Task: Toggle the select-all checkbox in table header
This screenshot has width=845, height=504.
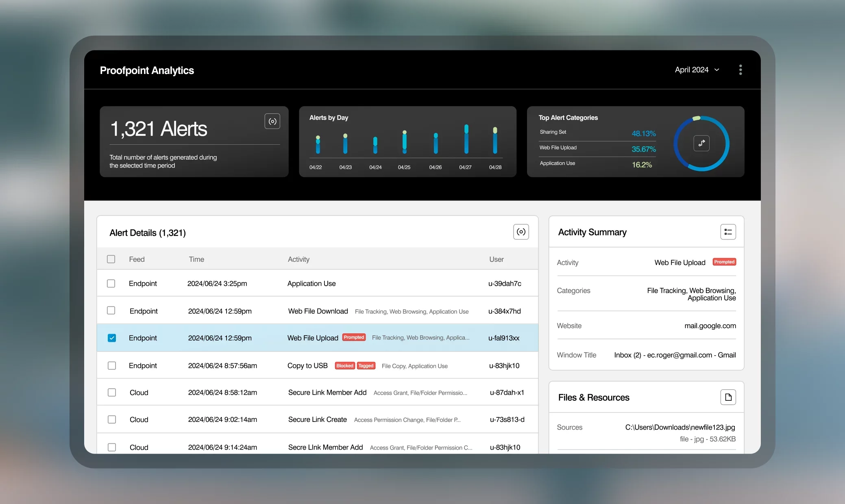Action: click(x=111, y=259)
